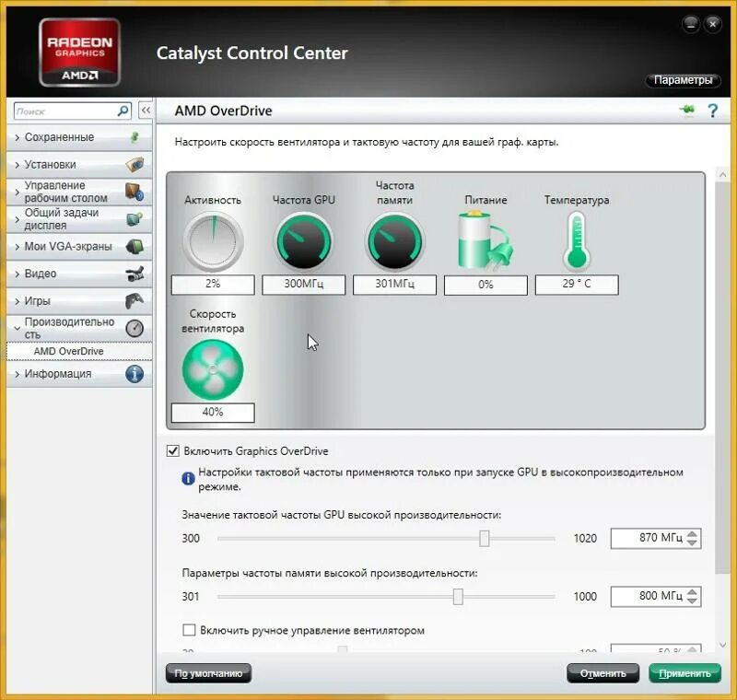This screenshot has width=737, height=700.
Task: Close the Catalyst Control Center window
Action: [712, 25]
